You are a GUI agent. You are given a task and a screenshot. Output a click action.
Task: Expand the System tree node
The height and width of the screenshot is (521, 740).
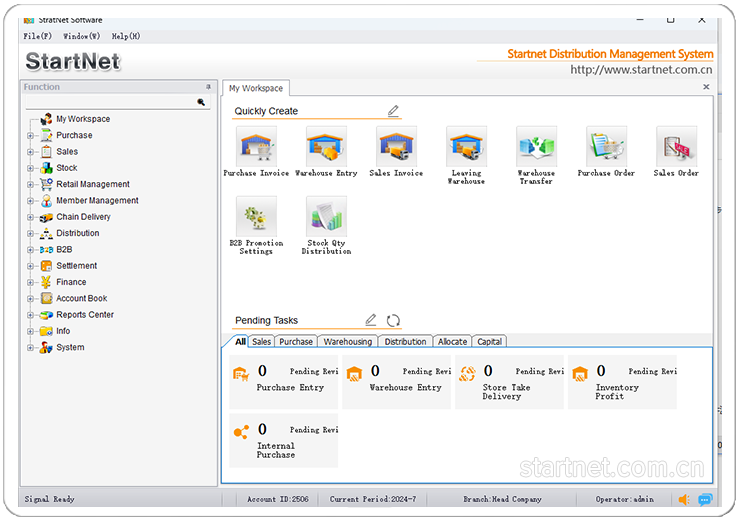[x=30, y=348]
